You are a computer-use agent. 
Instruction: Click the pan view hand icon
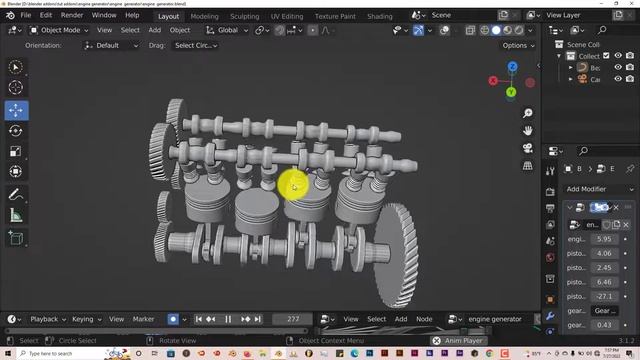tap(528, 131)
